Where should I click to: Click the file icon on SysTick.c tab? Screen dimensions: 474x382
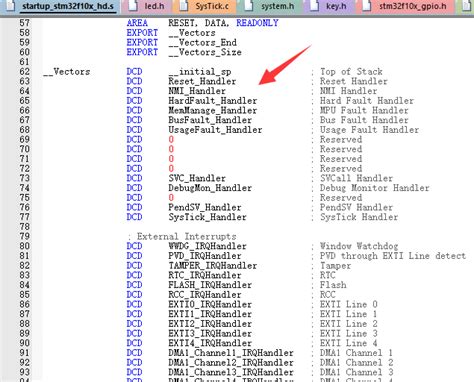coord(184,6)
